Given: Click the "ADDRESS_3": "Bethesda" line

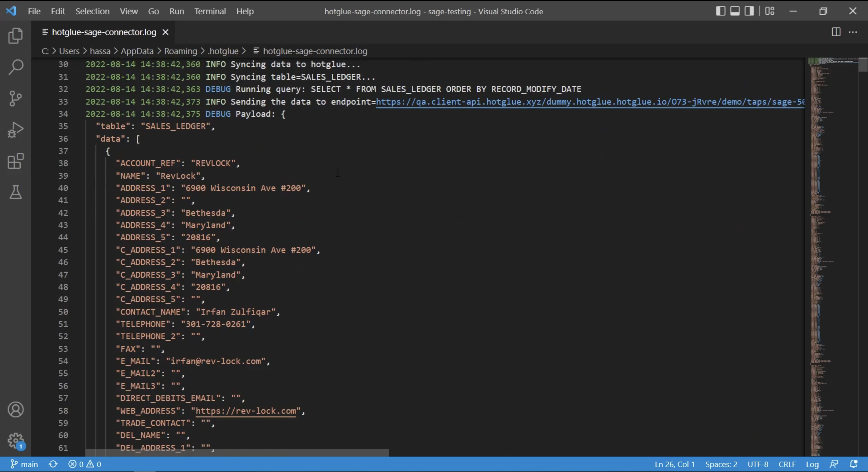Looking at the screenshot, I should click(175, 213).
